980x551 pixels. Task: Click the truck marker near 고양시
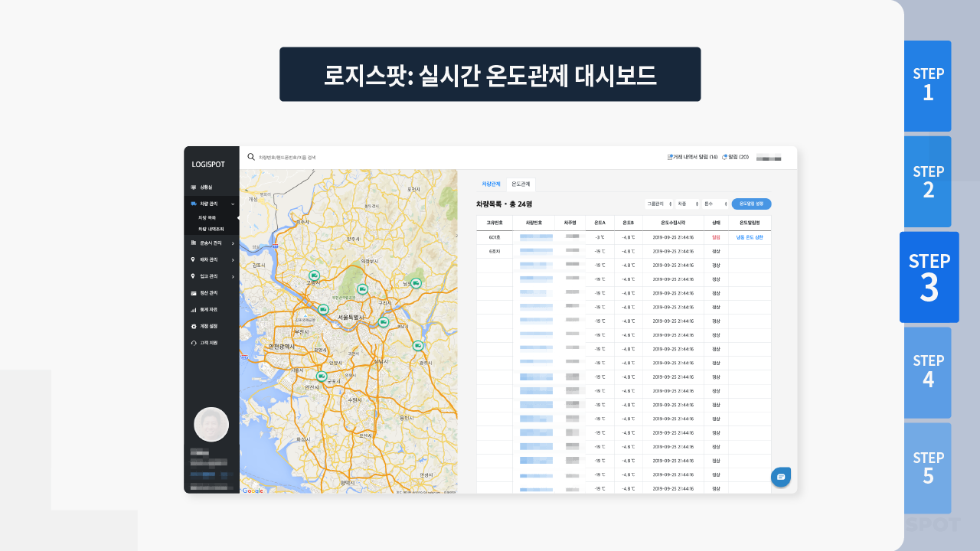[313, 275]
